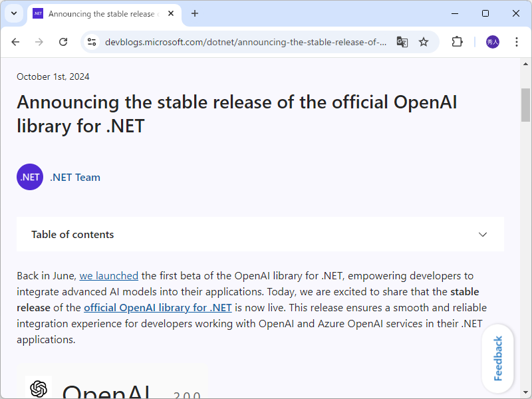532x399 pixels.
Task: View site information settings icon
Action: 90,41
